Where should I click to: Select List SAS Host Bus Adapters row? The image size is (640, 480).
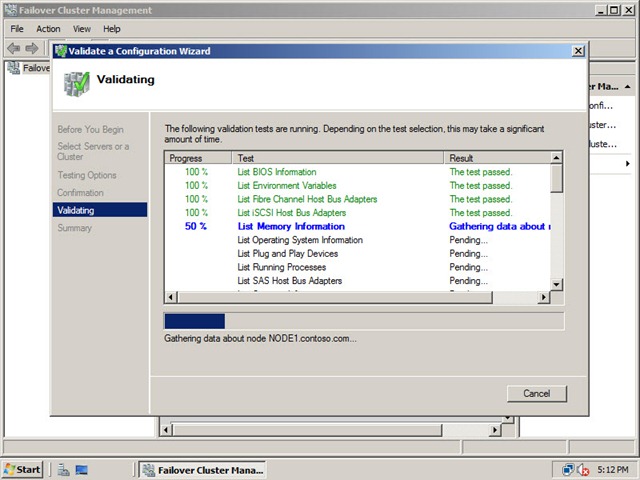point(358,281)
